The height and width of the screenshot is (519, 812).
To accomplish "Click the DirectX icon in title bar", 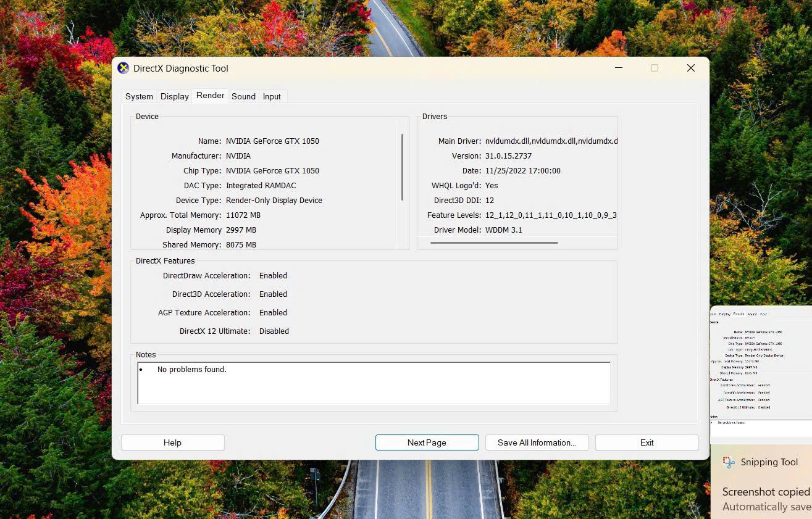I will coord(123,69).
